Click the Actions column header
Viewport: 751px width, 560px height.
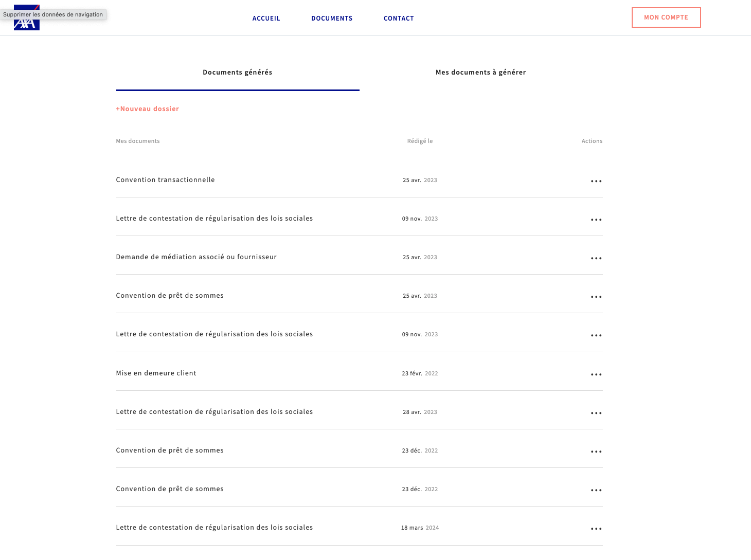(x=592, y=141)
